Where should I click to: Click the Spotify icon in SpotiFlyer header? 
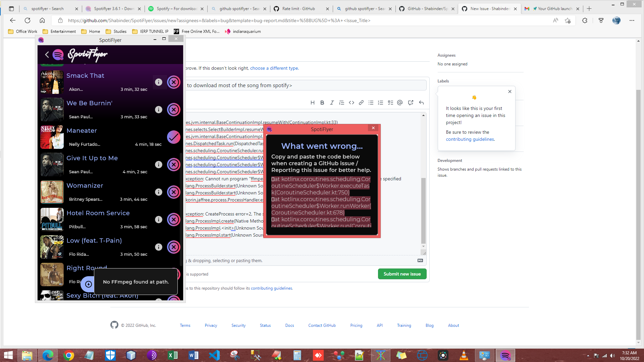click(x=58, y=54)
